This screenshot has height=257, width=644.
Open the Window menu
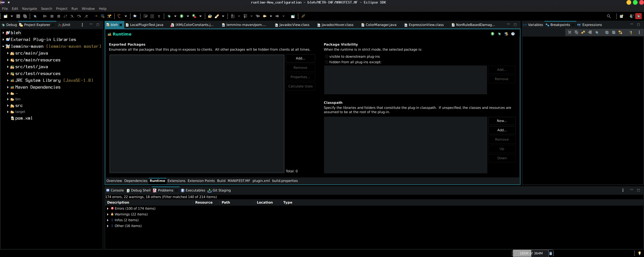88,9
